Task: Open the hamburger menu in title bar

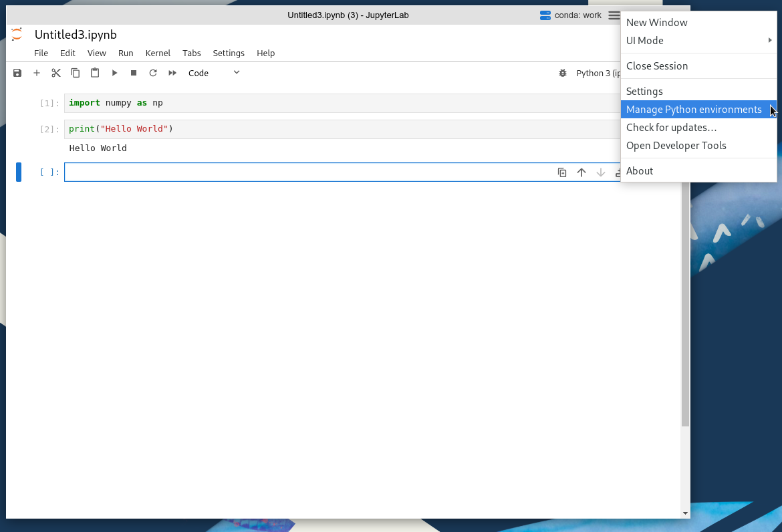Action: tap(614, 15)
